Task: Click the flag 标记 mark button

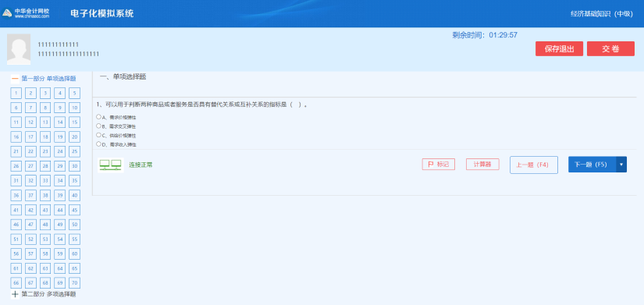Action: click(438, 164)
